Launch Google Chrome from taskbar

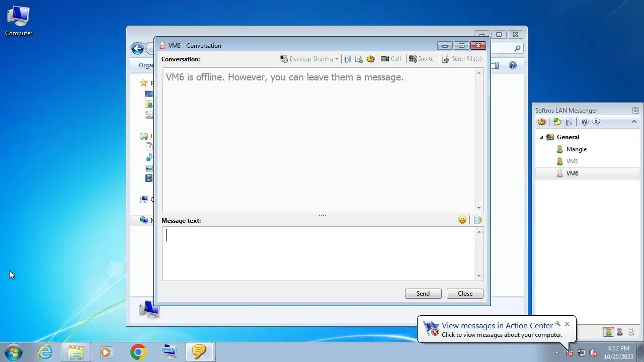coord(138,352)
